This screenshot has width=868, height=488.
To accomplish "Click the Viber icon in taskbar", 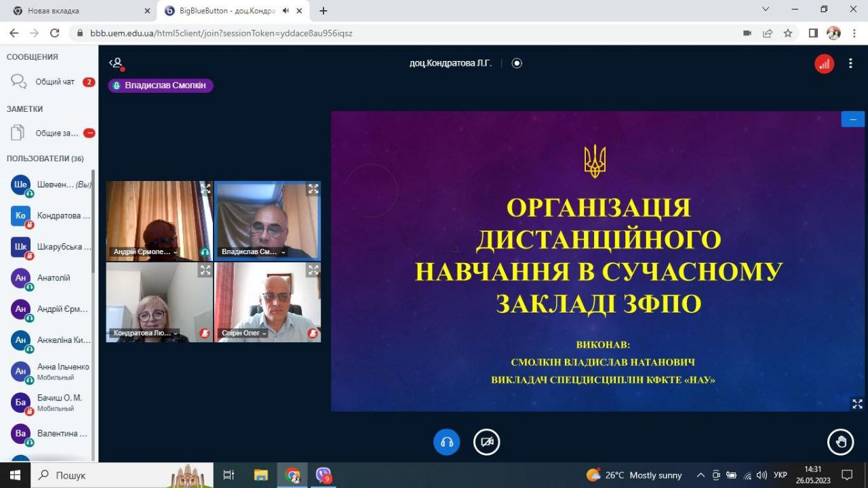I will click(x=323, y=475).
